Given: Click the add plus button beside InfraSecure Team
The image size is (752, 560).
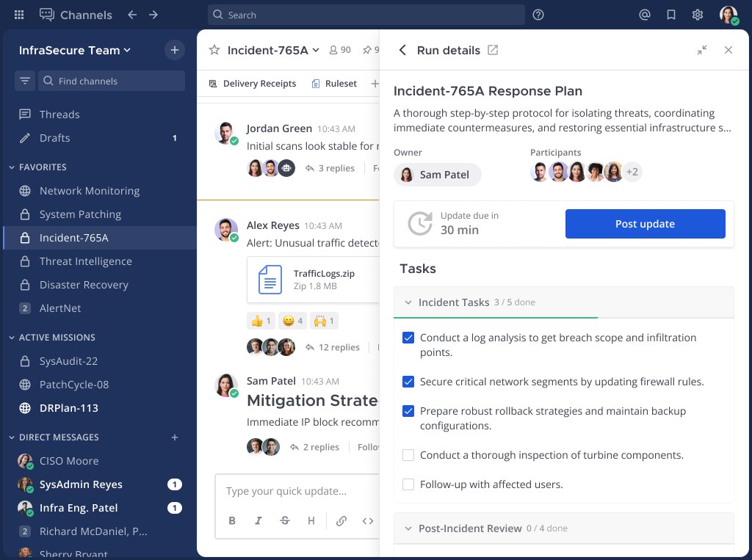Looking at the screenshot, I should [x=175, y=50].
